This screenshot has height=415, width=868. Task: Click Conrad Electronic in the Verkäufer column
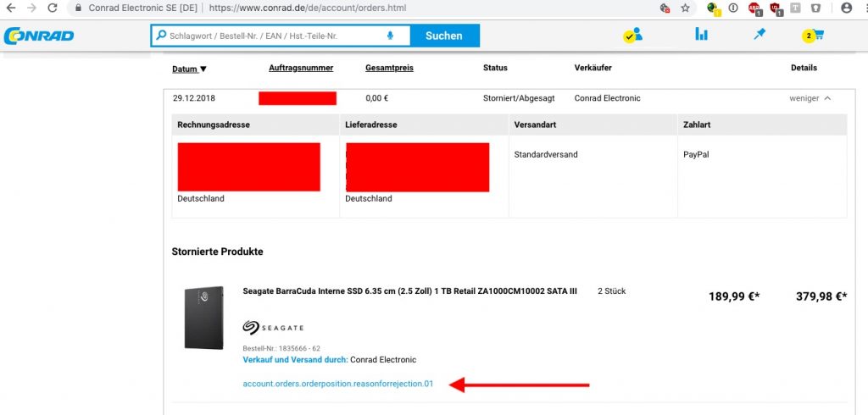click(607, 98)
